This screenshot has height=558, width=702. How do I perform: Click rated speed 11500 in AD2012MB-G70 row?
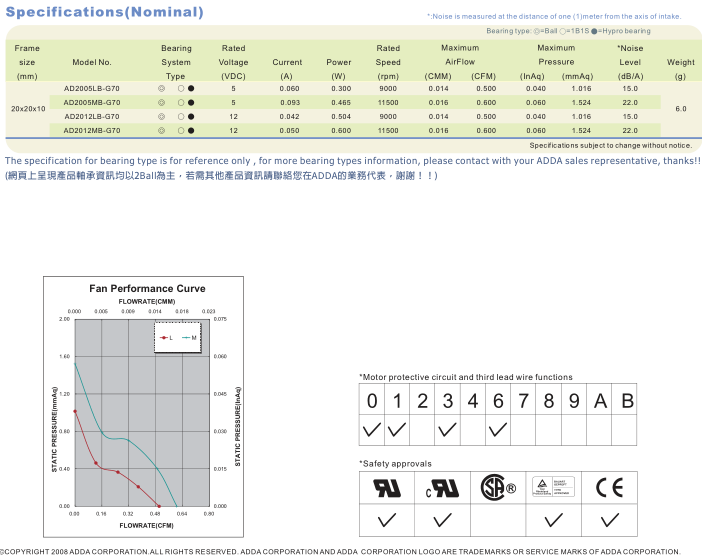pyautogui.click(x=388, y=131)
